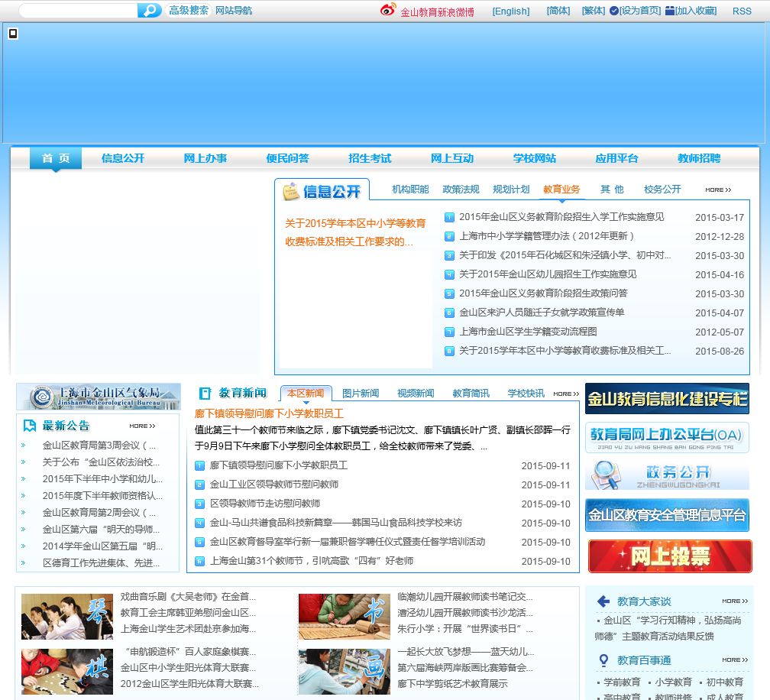Open 学校网站 navigation item
The image size is (770, 700).
tap(534, 158)
